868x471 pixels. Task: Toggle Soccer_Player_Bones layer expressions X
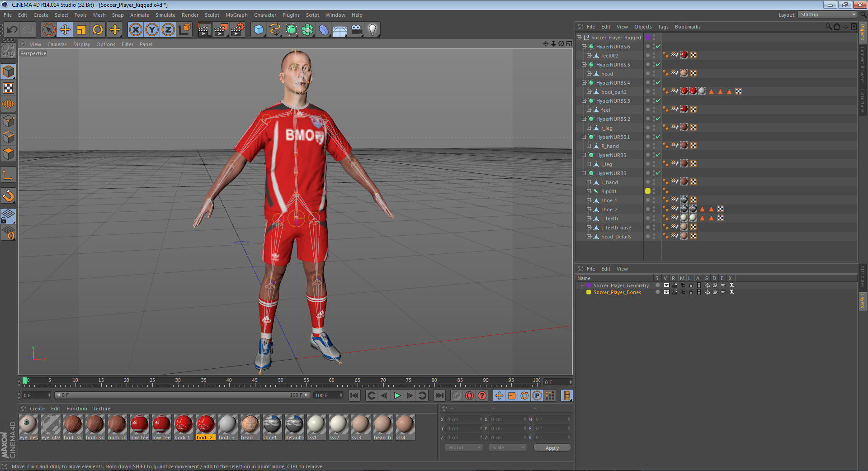tap(731, 292)
